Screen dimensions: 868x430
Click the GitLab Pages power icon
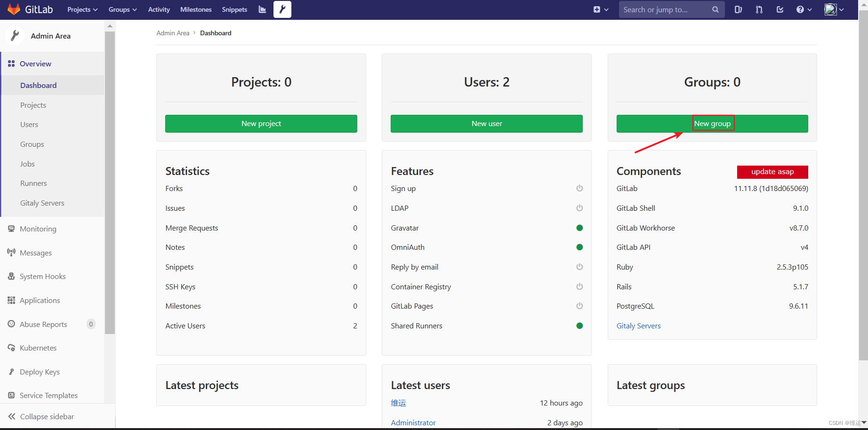click(579, 306)
